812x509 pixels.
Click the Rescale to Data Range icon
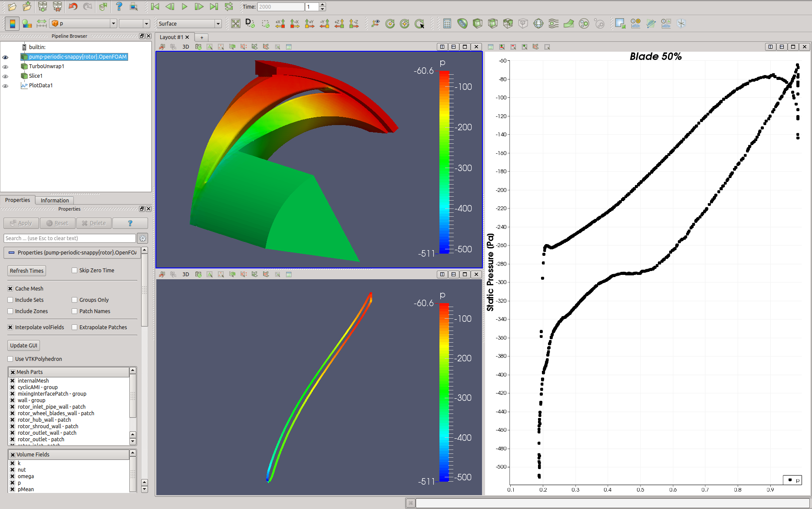42,24
